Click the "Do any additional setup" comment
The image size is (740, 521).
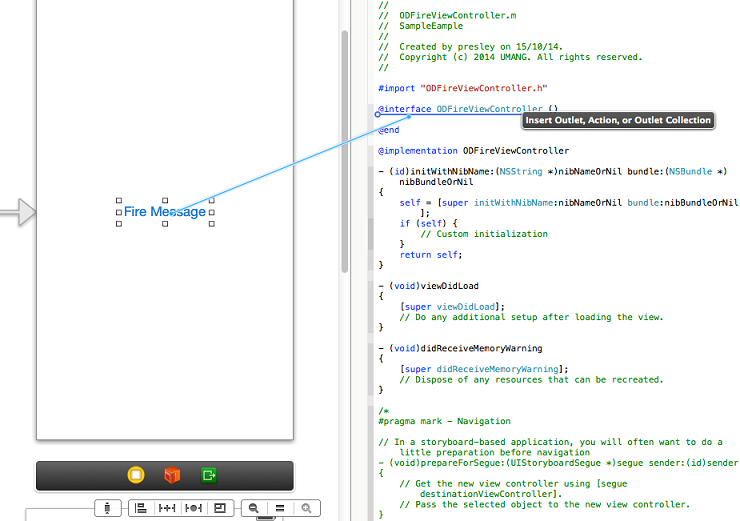(x=531, y=317)
